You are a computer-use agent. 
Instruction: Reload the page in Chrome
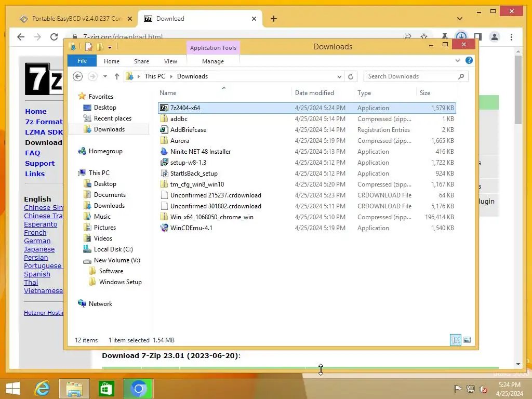[54, 37]
